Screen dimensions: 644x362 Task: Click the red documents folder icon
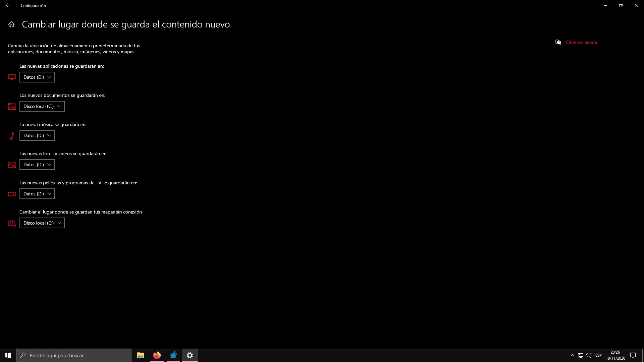(12, 107)
